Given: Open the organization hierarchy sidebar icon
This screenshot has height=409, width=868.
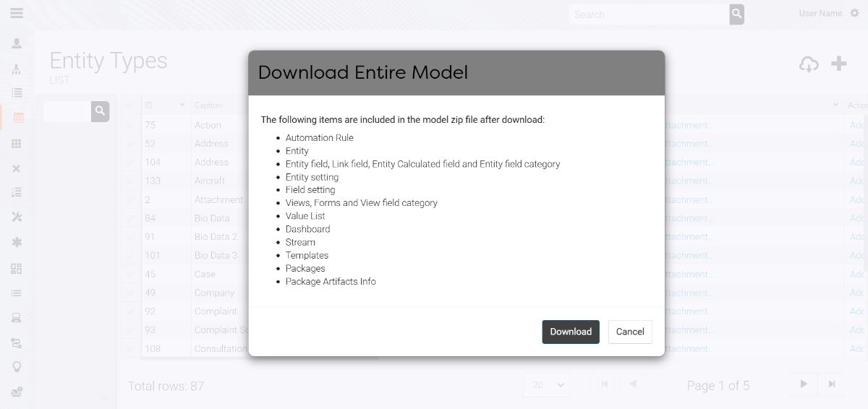Looking at the screenshot, I should point(17,69).
